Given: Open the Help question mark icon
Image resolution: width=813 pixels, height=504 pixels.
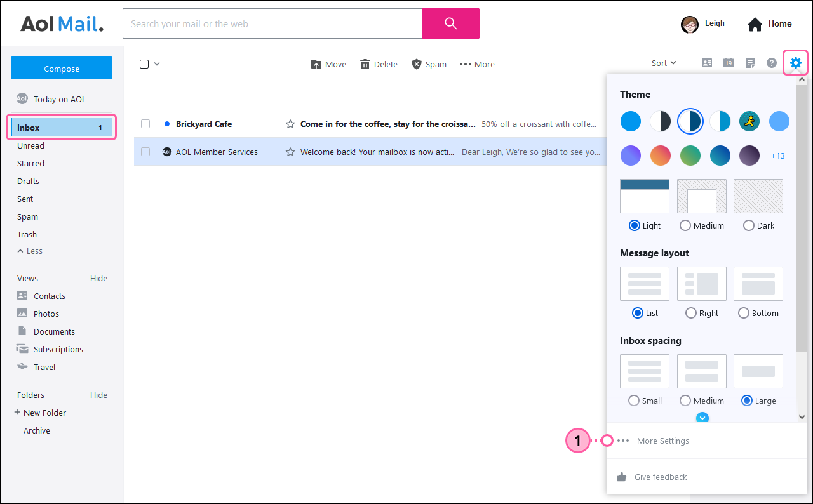Looking at the screenshot, I should point(772,63).
